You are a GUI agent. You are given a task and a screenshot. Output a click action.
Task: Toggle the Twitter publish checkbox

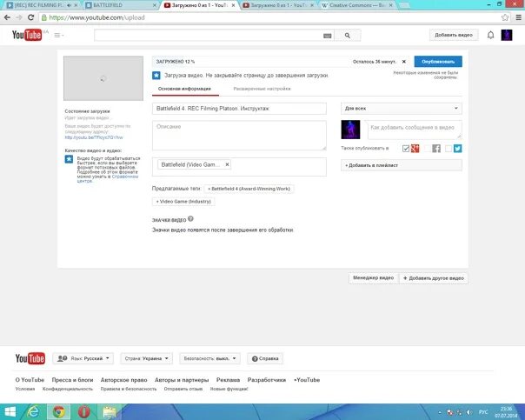click(x=449, y=149)
